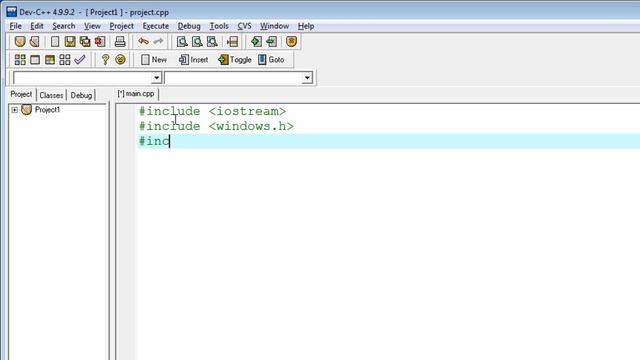The image size is (640, 360).
Task: Close the file using red X icon
Action: pyautogui.click(x=100, y=41)
